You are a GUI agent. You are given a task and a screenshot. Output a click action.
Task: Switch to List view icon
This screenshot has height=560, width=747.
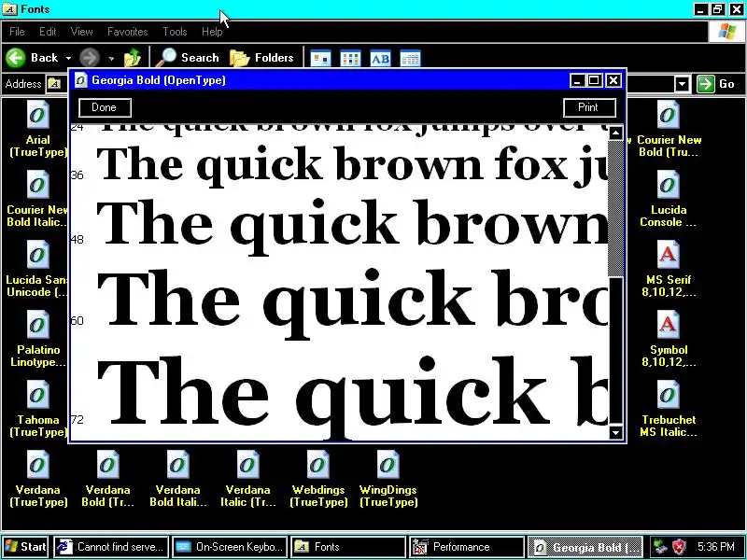pyautogui.click(x=351, y=59)
